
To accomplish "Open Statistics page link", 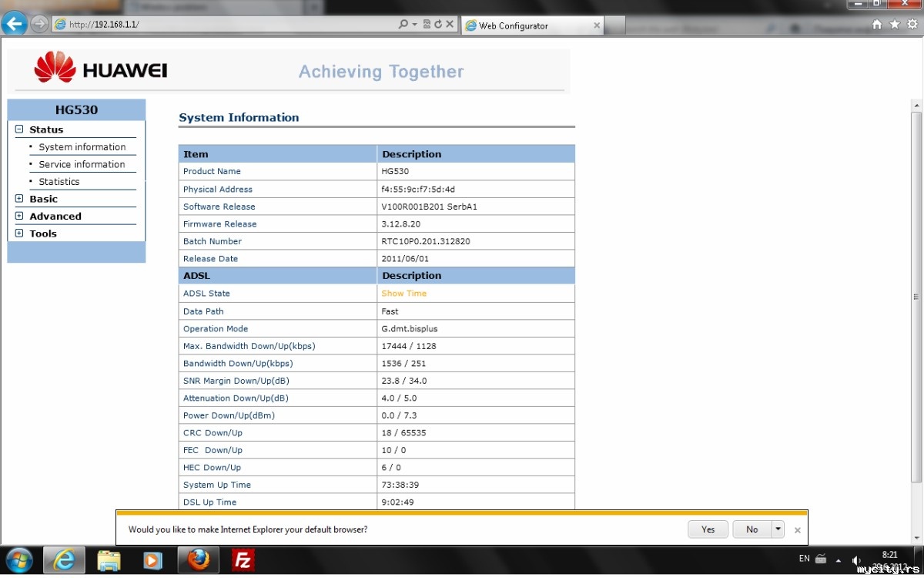I will pyautogui.click(x=59, y=182).
